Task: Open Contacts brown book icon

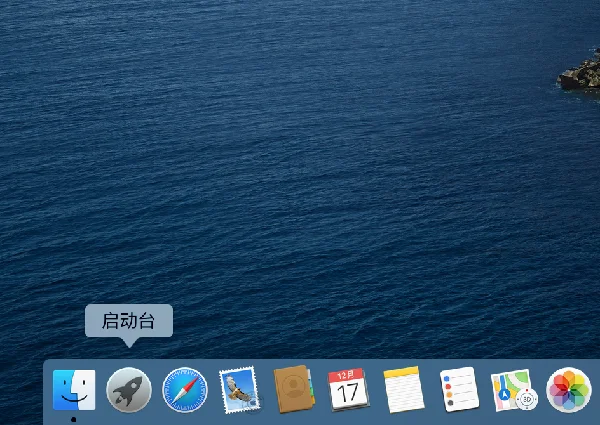Action: [294, 389]
